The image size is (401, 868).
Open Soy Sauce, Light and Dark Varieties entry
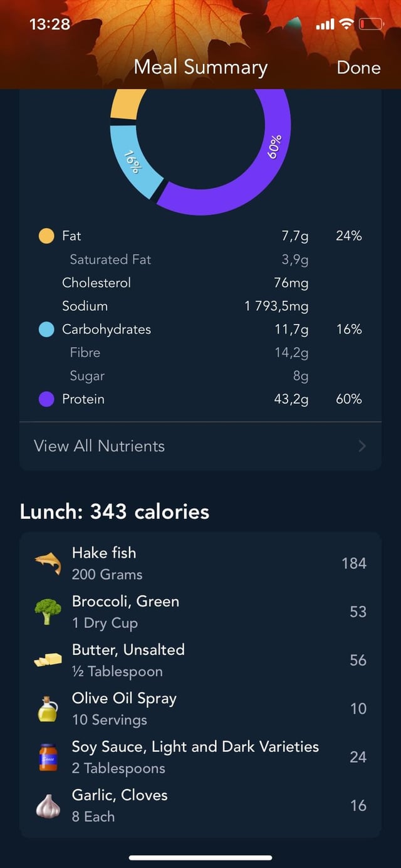195,757
